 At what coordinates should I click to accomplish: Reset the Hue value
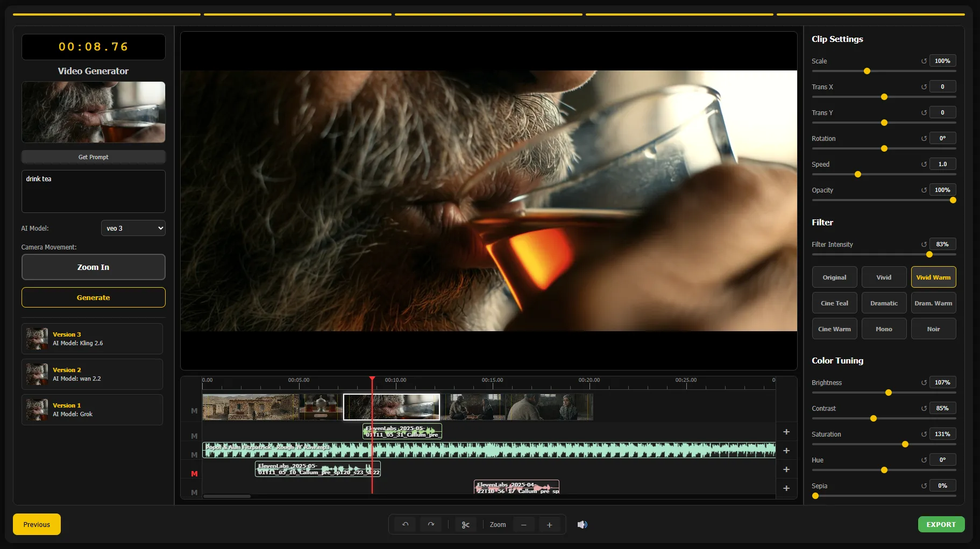pyautogui.click(x=924, y=460)
